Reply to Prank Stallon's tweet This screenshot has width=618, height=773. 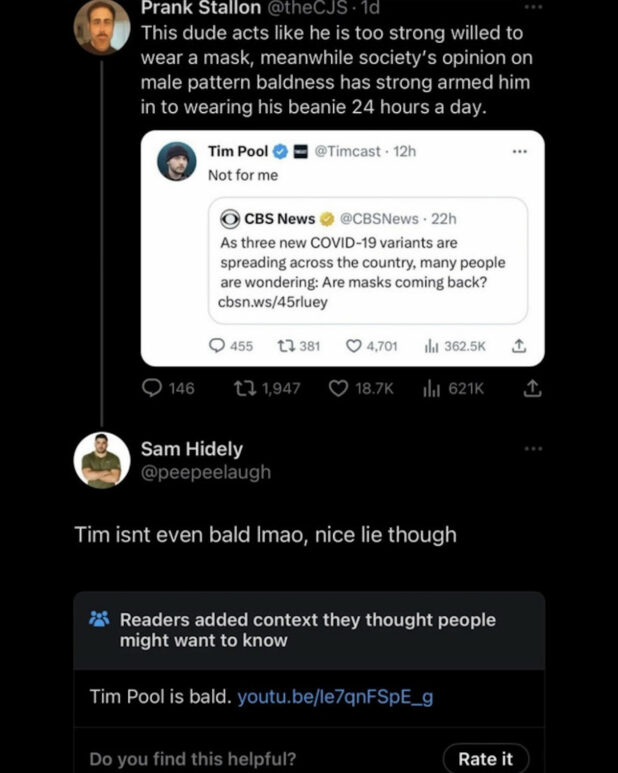tap(153, 388)
